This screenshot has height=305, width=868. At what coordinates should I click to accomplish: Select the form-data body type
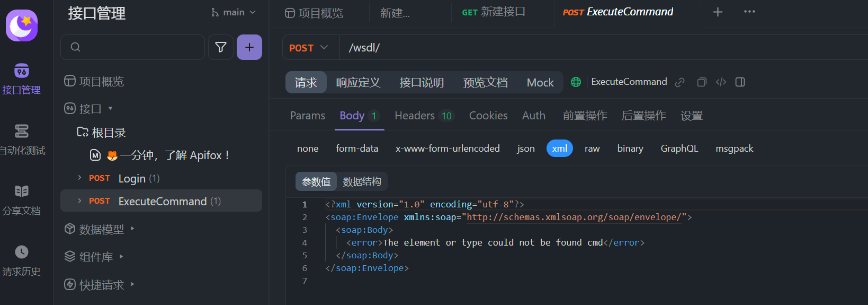pyautogui.click(x=357, y=149)
